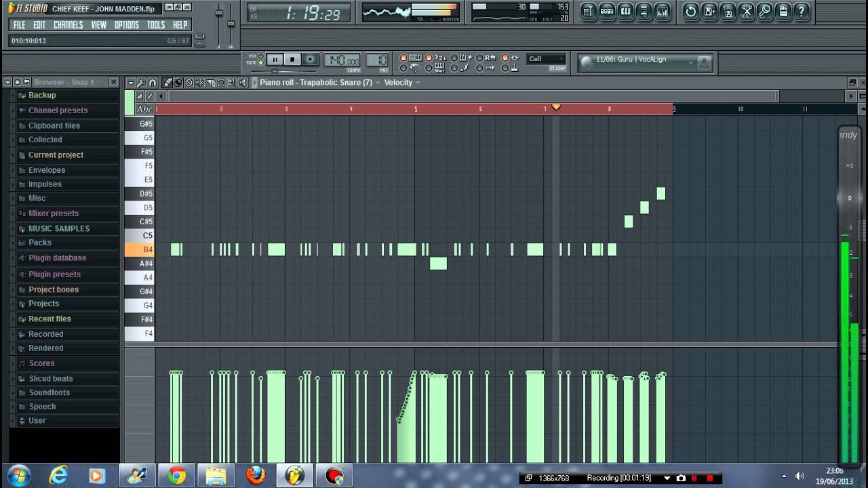The image size is (868, 488).
Task: Click the Piano Roll view icon in top toolbar
Action: [626, 11]
